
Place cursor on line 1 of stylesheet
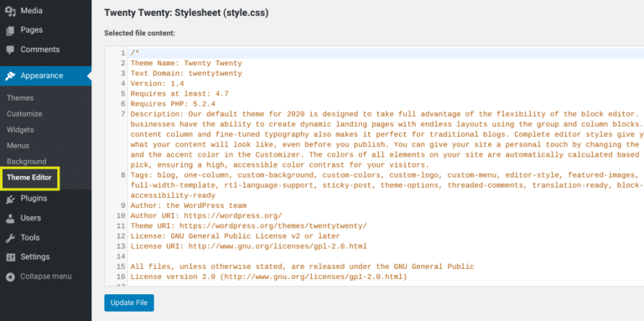tap(386, 53)
